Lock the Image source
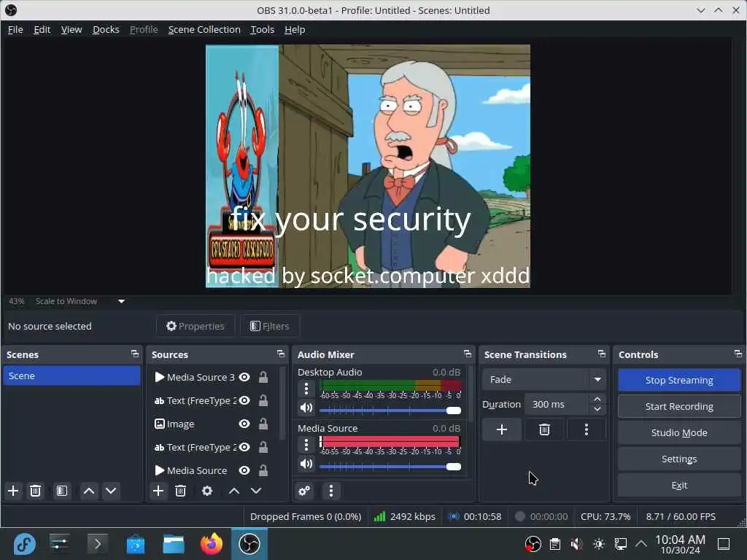This screenshot has height=560, width=747. pos(263,424)
